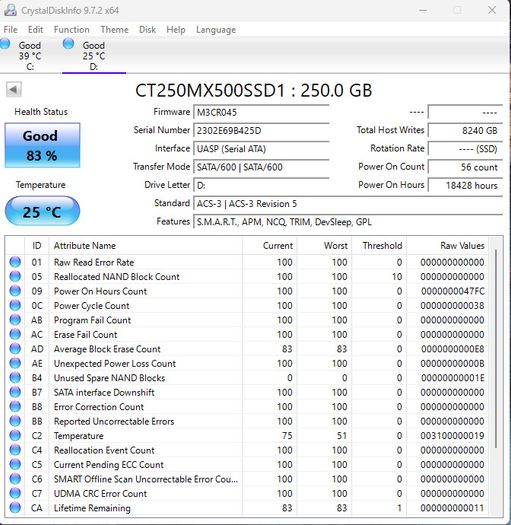Click status orb of UDMA CRC Error Count
This screenshot has width=511, height=525.
point(15,493)
